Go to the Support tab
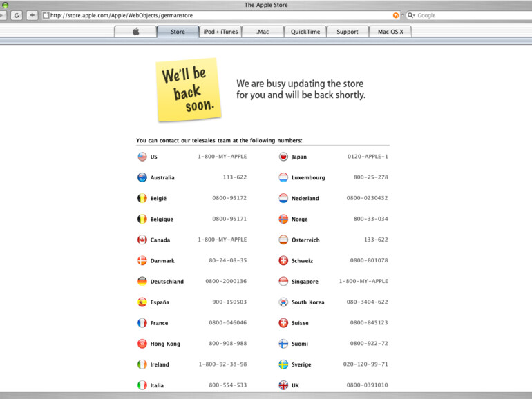 (x=348, y=32)
